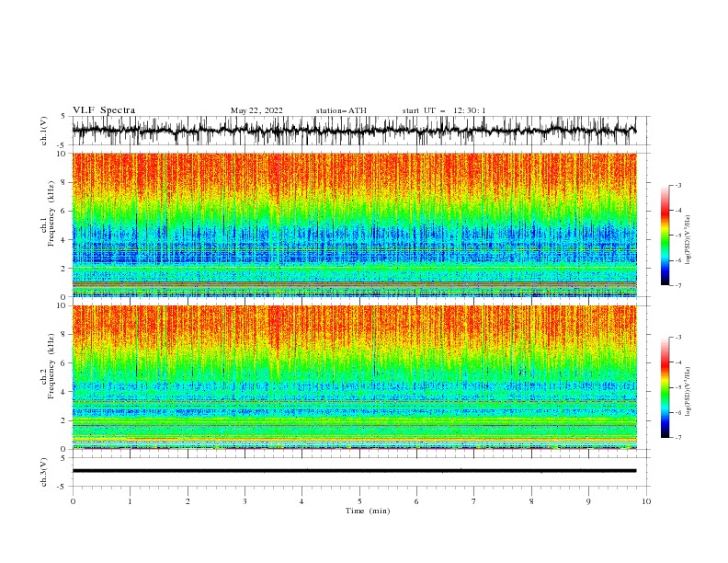Click the log(PSD) label of the ch.1 colorbar
This screenshot has width=728, height=563.
click(x=688, y=240)
